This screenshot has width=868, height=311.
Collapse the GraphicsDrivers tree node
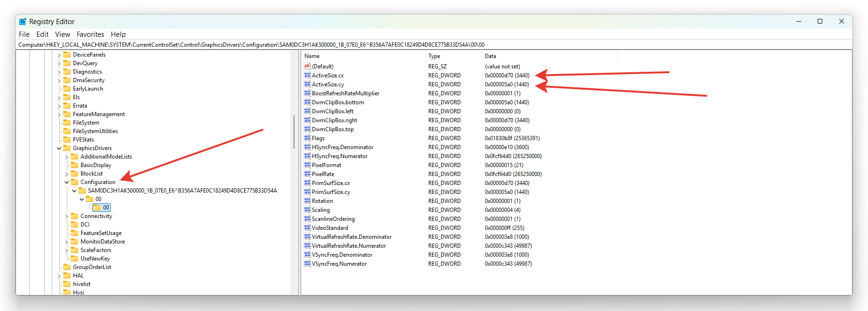click(59, 148)
